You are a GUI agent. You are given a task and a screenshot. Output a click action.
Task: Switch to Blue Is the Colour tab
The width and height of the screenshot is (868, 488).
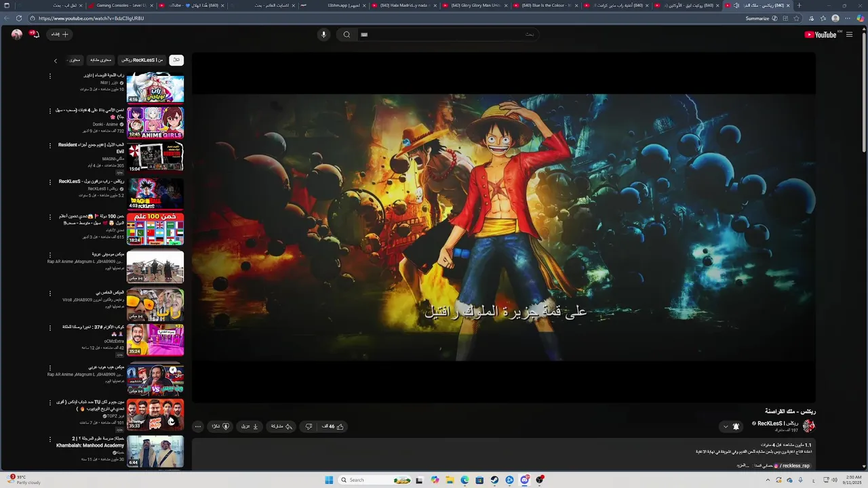[x=546, y=5]
